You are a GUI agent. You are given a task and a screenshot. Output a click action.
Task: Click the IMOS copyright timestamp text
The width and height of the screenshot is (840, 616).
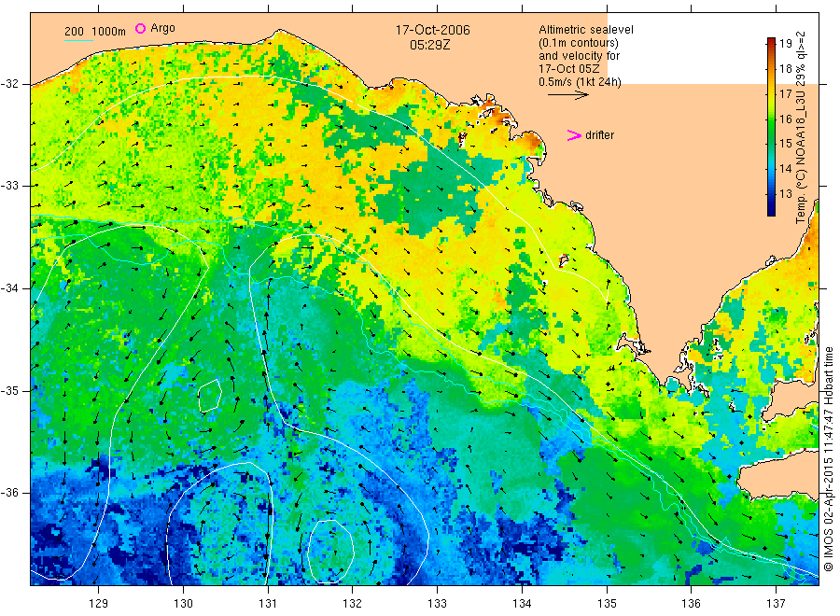pos(828,458)
